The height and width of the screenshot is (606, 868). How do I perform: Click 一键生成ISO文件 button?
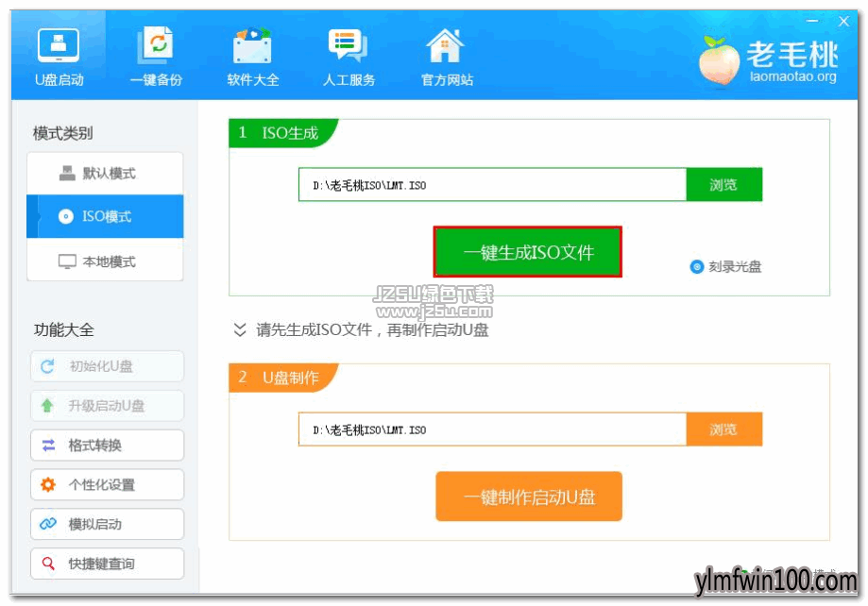click(528, 252)
